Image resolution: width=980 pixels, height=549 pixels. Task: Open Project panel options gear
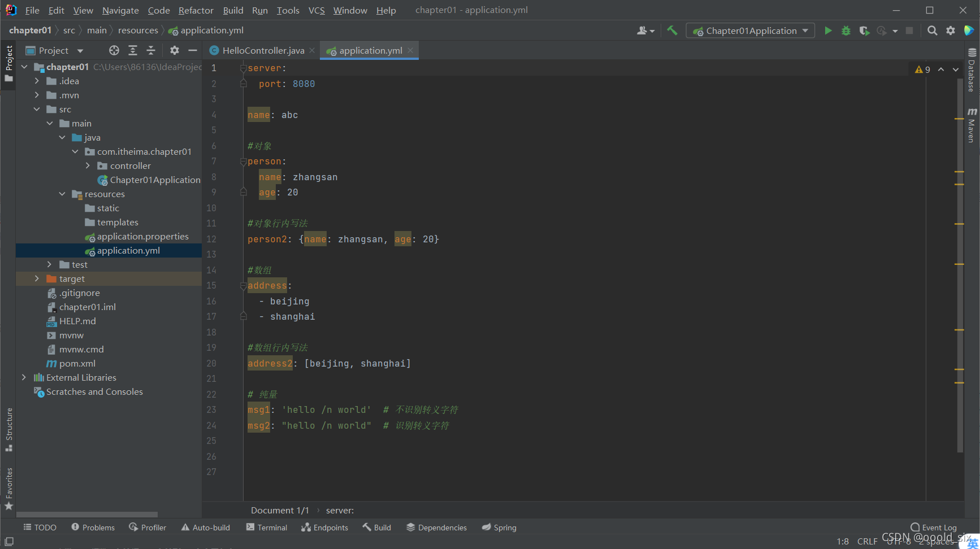(175, 50)
